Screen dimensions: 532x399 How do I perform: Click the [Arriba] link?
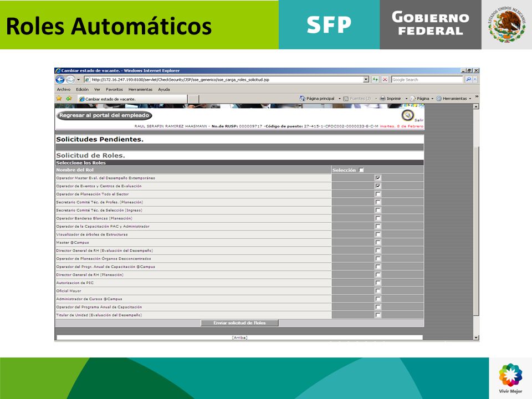click(239, 337)
